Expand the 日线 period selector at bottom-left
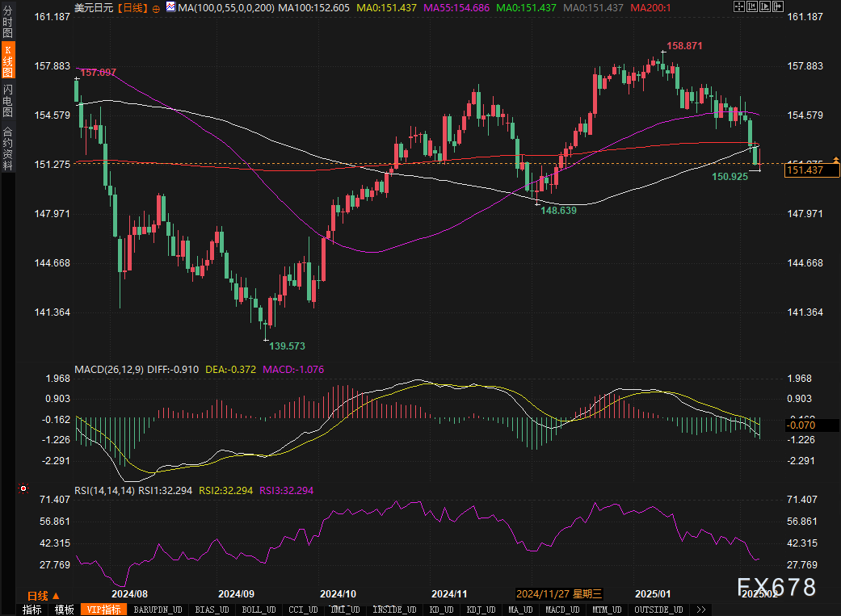841x616 pixels. pos(38,596)
